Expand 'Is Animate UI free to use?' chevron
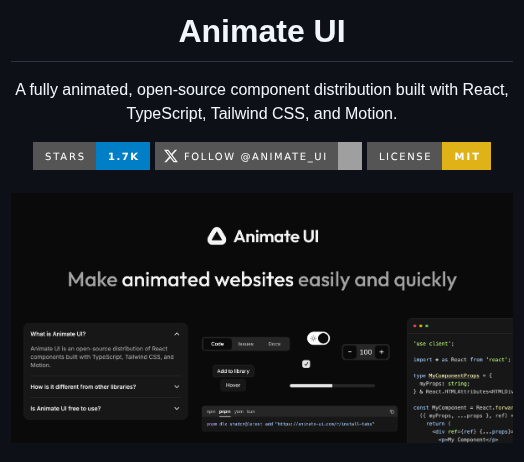524x462 pixels. [177, 409]
